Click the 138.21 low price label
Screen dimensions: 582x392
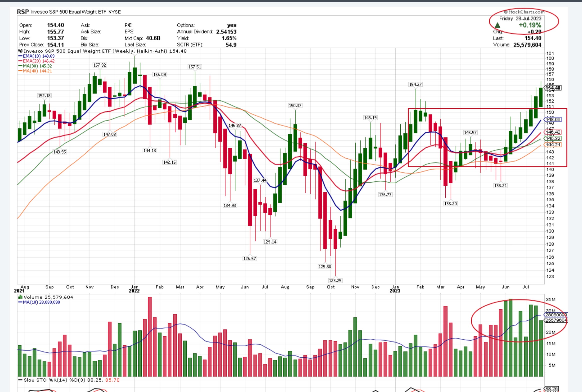tap(500, 185)
